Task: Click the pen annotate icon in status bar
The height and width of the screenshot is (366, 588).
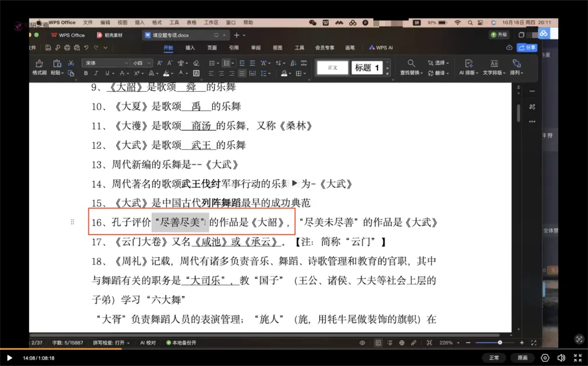Action: click(414, 343)
